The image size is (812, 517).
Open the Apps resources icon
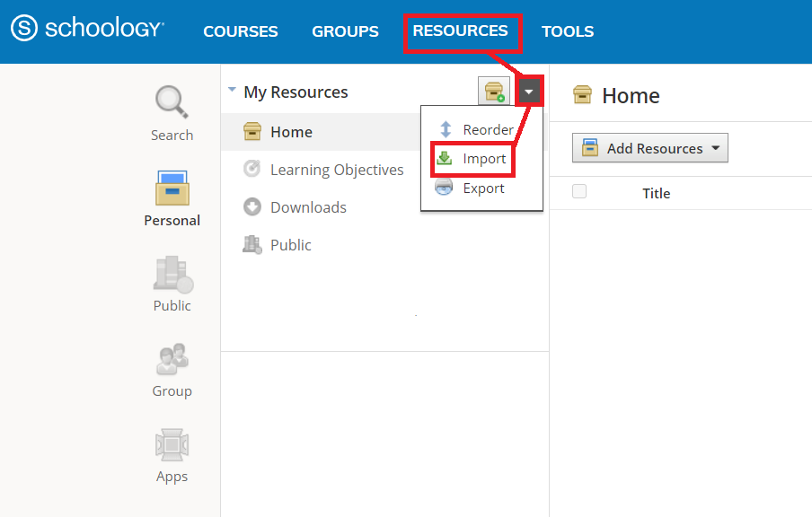point(172,444)
